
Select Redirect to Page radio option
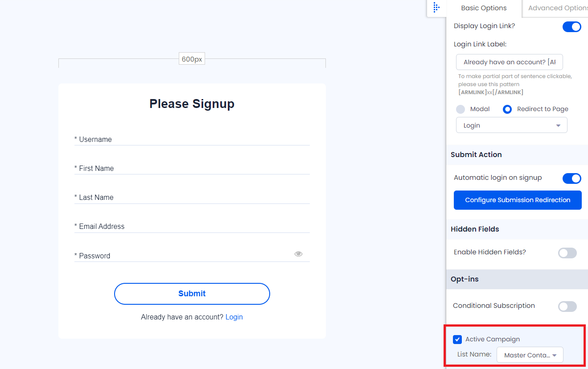point(507,109)
